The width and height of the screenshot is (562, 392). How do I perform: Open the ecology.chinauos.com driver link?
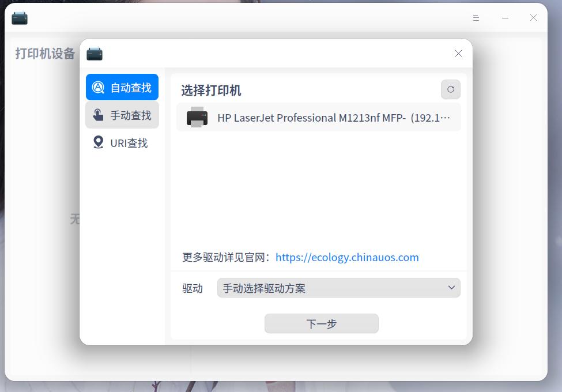pos(347,257)
